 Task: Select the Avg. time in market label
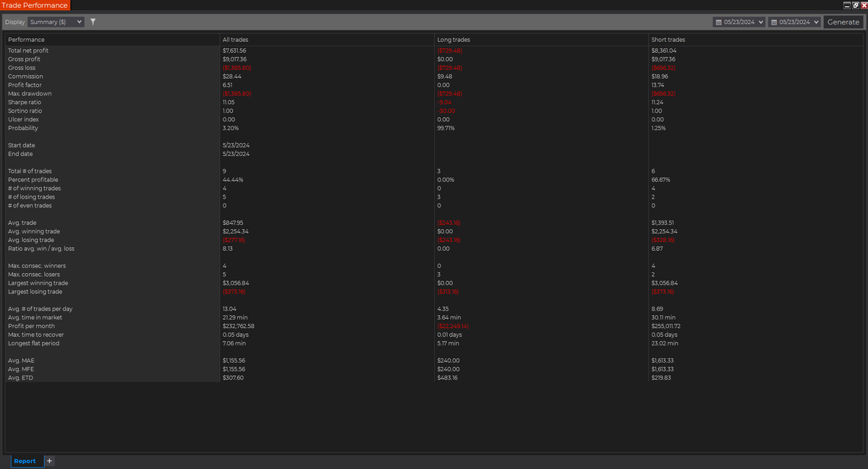(35, 318)
